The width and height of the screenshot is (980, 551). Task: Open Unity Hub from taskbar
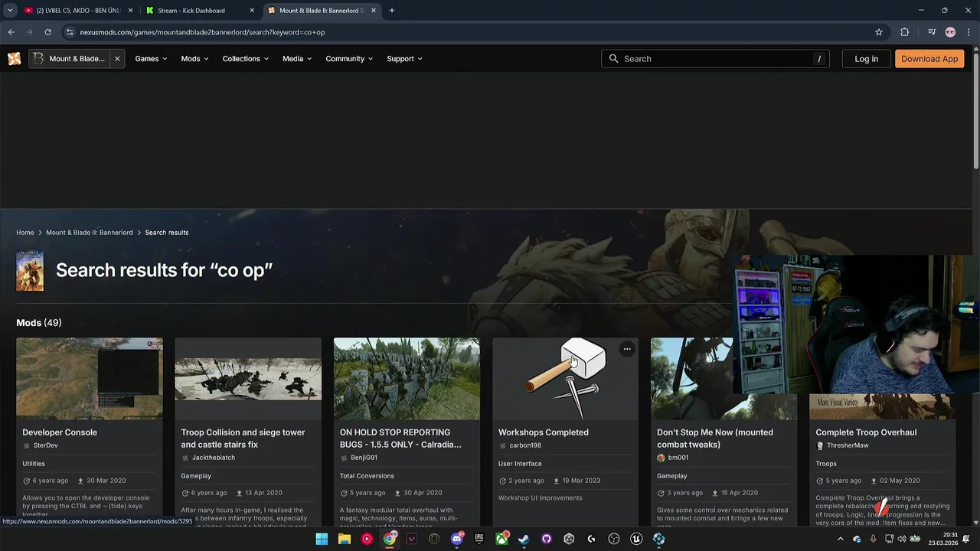point(569,539)
